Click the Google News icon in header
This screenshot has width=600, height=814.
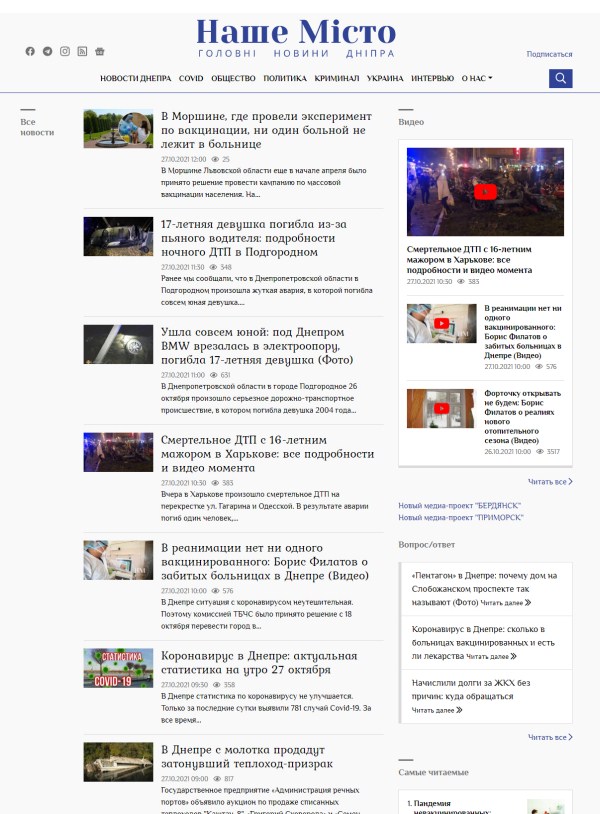[100, 51]
